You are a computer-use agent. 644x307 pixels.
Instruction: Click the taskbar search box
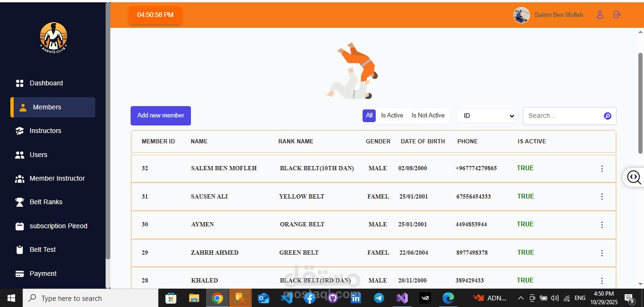tap(91, 298)
